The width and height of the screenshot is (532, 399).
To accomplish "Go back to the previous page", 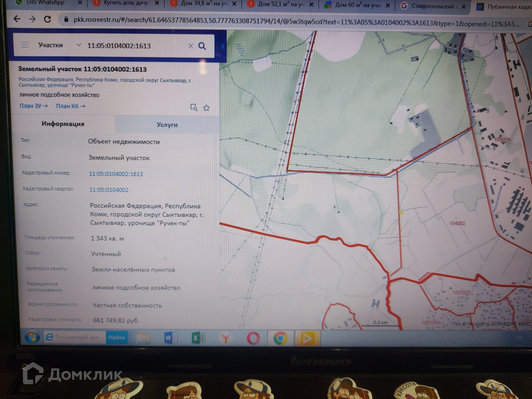I will tap(17, 19).
